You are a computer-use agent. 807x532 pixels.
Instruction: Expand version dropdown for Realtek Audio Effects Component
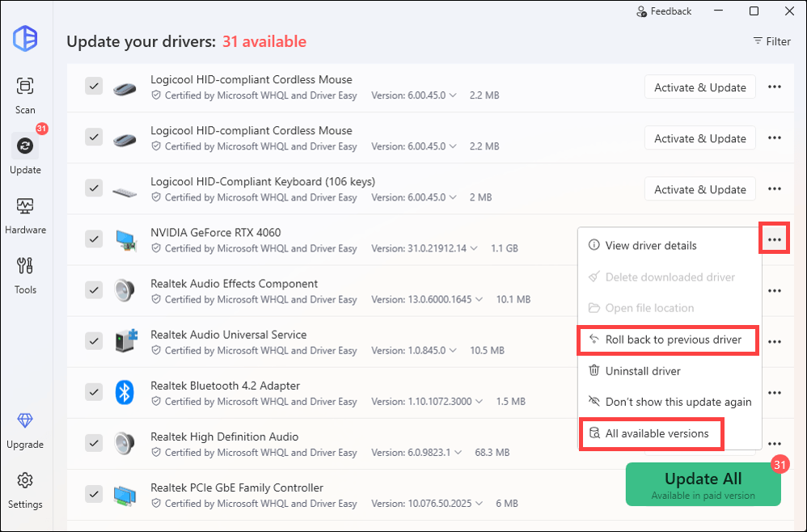(x=480, y=300)
